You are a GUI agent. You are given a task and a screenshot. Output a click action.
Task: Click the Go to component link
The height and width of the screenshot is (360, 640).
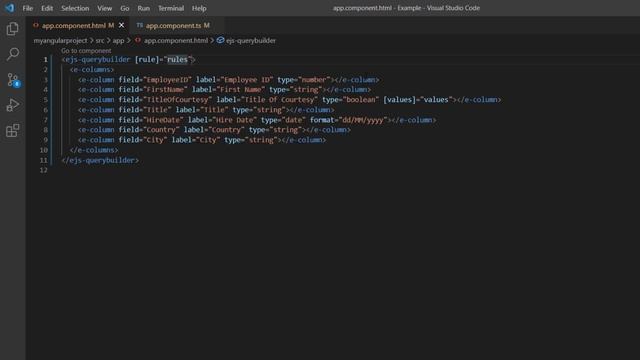point(86,51)
